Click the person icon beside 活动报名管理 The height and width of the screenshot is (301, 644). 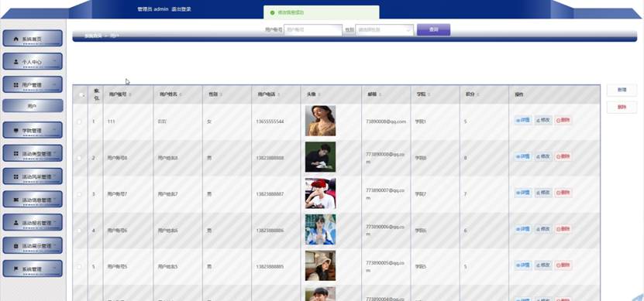pos(16,223)
